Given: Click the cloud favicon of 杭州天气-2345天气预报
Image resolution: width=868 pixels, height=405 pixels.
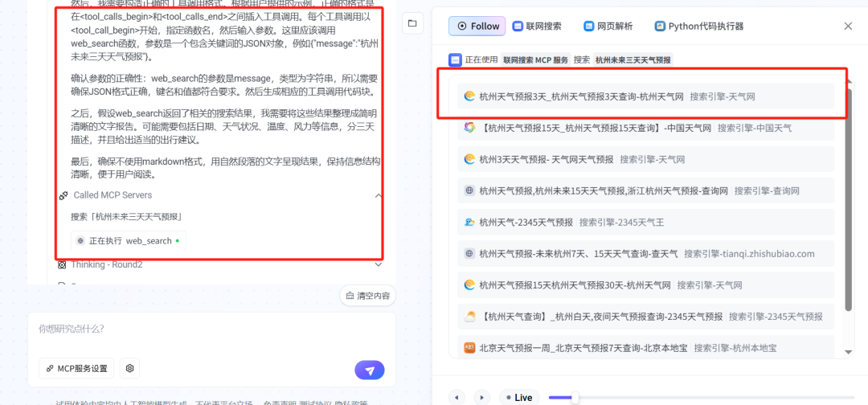Looking at the screenshot, I should pyautogui.click(x=469, y=223).
